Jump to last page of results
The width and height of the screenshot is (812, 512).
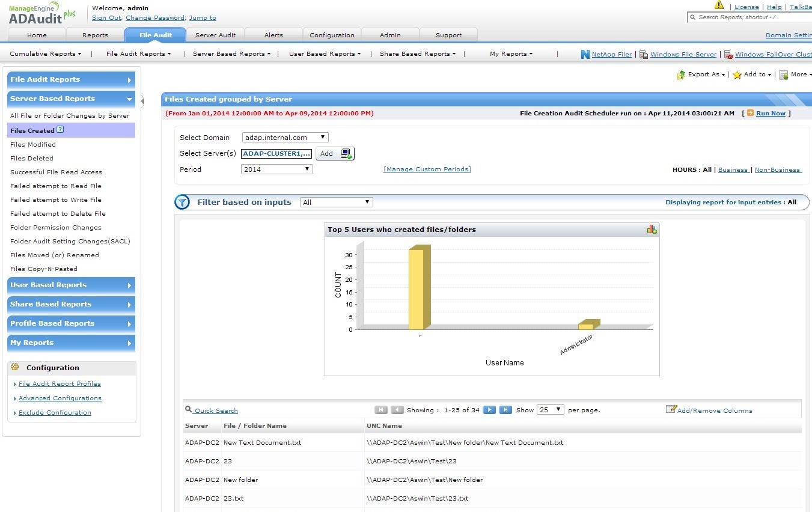[505, 410]
